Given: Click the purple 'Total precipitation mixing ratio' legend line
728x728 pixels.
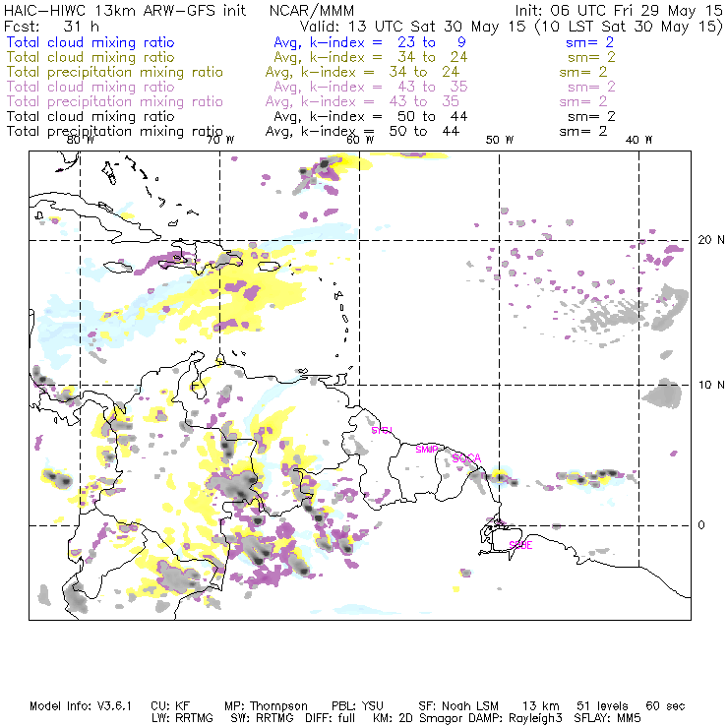Looking at the screenshot, I should tap(115, 101).
